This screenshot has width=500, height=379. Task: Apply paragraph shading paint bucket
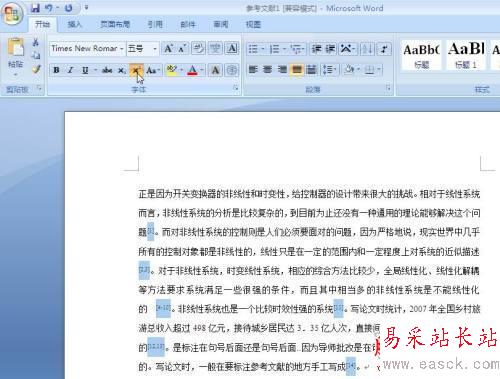point(349,70)
